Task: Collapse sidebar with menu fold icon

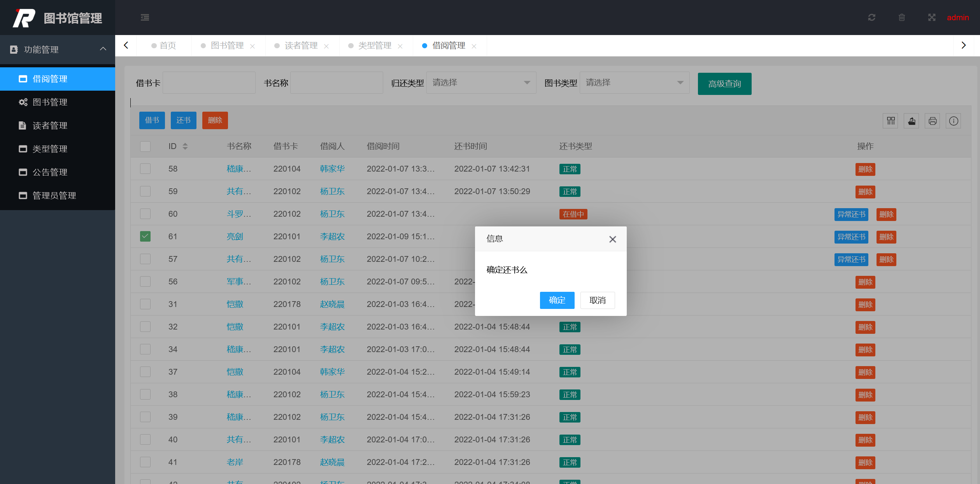Action: click(x=145, y=18)
